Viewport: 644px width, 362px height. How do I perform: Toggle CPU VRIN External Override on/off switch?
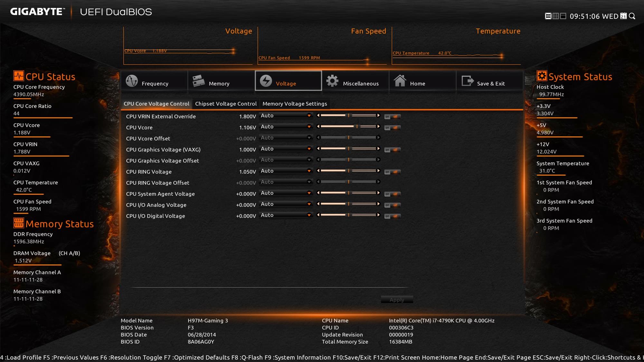pos(392,117)
